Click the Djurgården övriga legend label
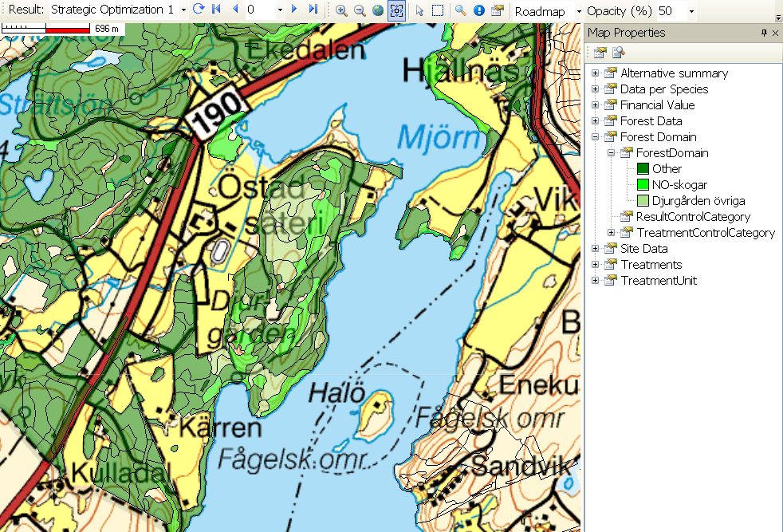The height and width of the screenshot is (532, 783). click(698, 201)
